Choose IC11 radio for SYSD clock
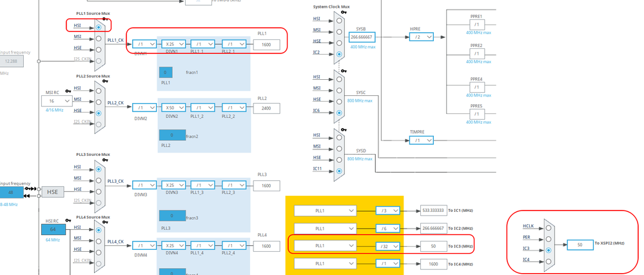 [339, 171]
